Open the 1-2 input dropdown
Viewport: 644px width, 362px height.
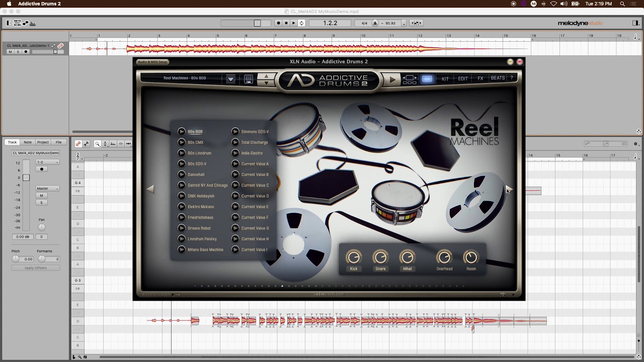[47, 162]
